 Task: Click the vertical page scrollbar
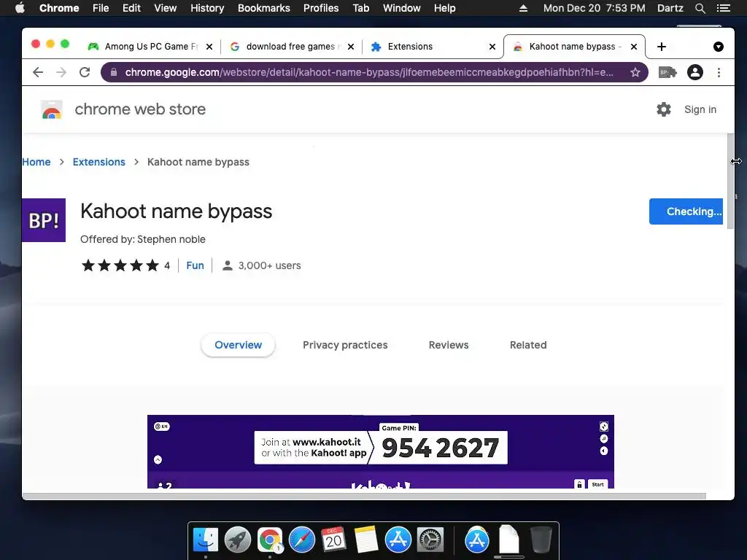pyautogui.click(x=730, y=181)
